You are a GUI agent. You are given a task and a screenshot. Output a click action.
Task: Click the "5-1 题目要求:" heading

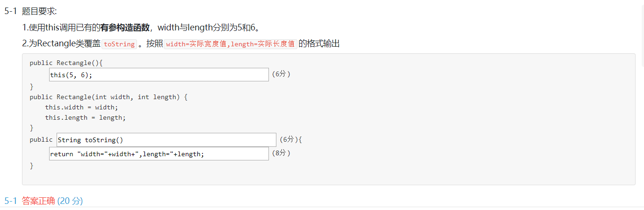(30, 11)
